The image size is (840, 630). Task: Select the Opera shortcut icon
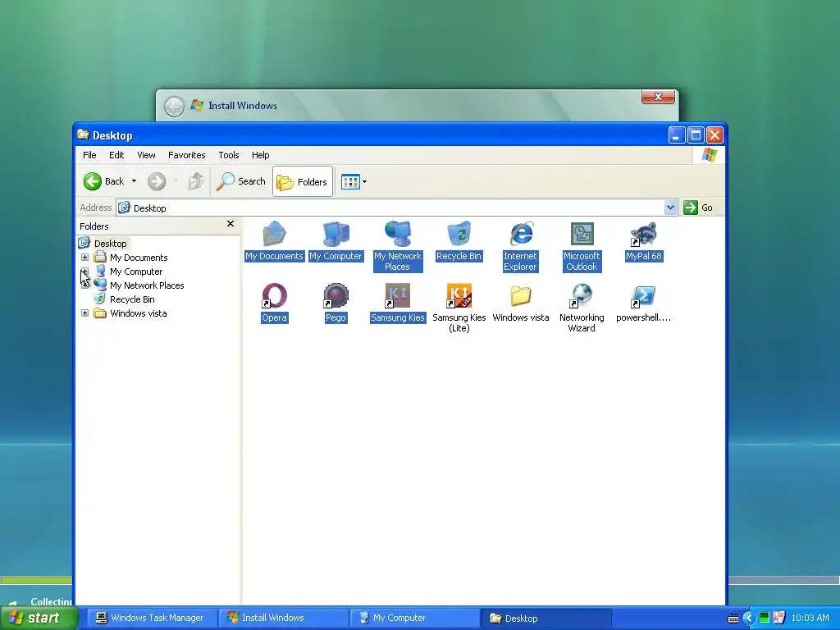click(x=274, y=303)
